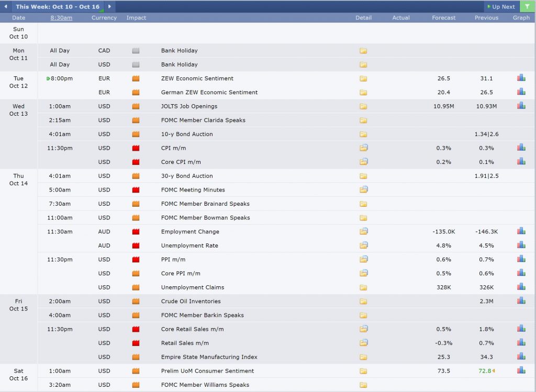The height and width of the screenshot is (392, 536).
Task: Open detail folder for Core CPI m/m
Action: 364,162
